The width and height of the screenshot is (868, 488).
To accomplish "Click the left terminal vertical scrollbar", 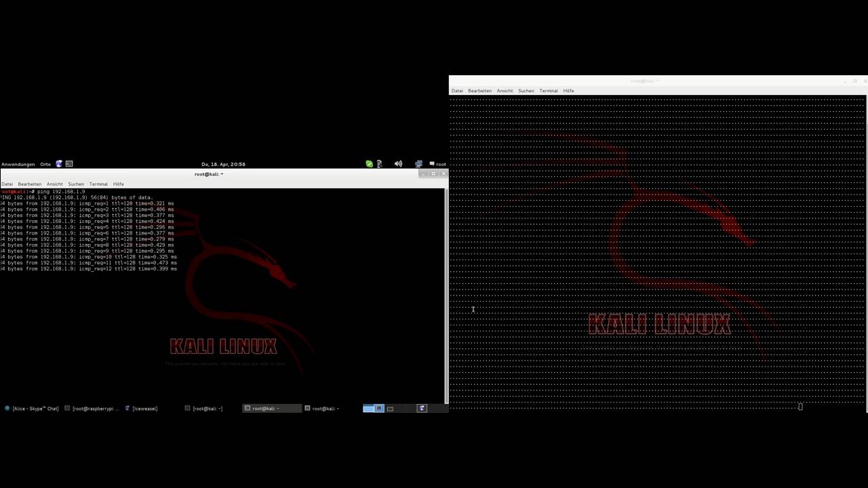I will point(446,296).
